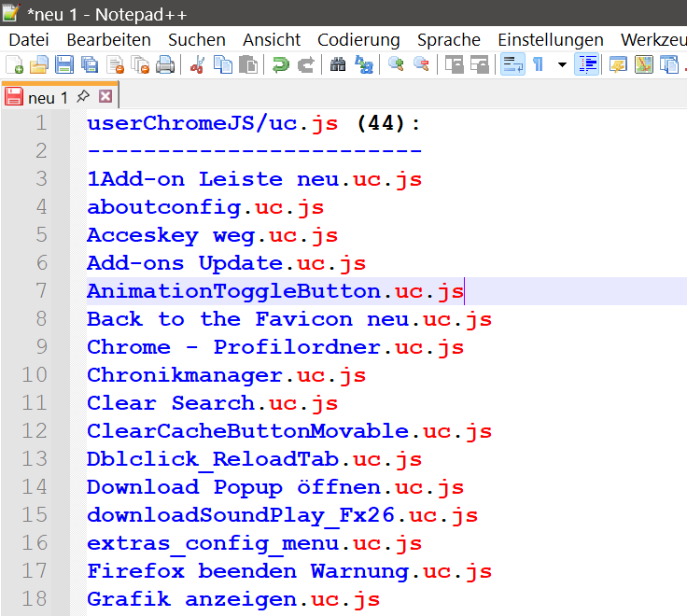687x616 pixels.
Task: Click the Save All icon
Action: [x=90, y=64]
